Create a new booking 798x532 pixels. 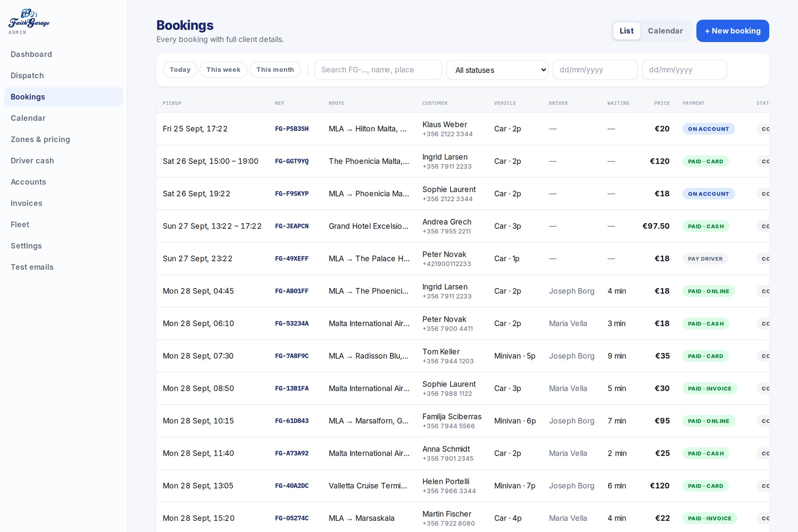(733, 31)
